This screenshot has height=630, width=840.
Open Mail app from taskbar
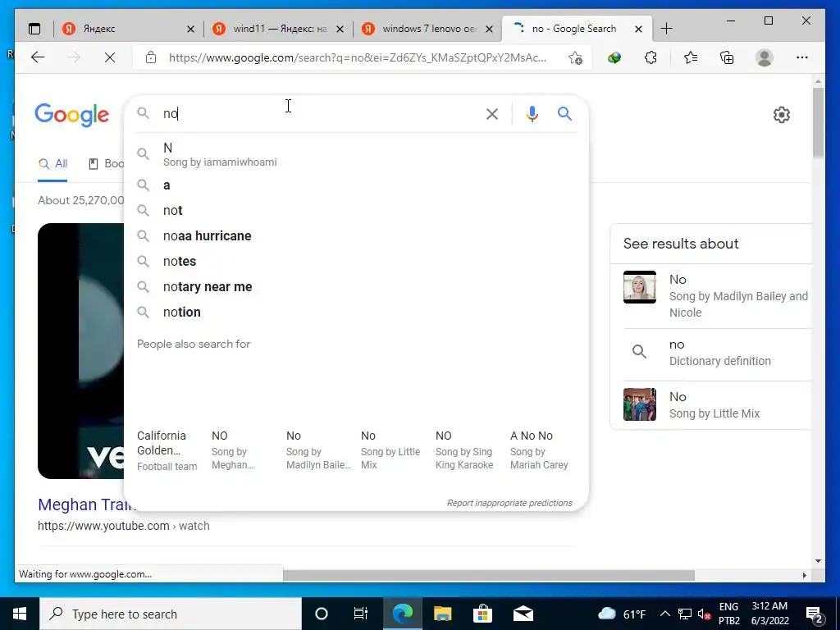[523, 614]
